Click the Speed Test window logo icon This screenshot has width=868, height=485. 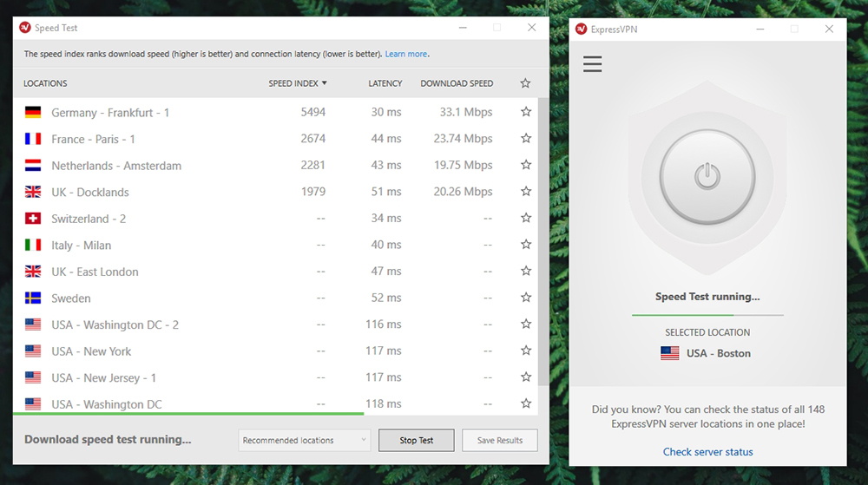pyautogui.click(x=25, y=27)
